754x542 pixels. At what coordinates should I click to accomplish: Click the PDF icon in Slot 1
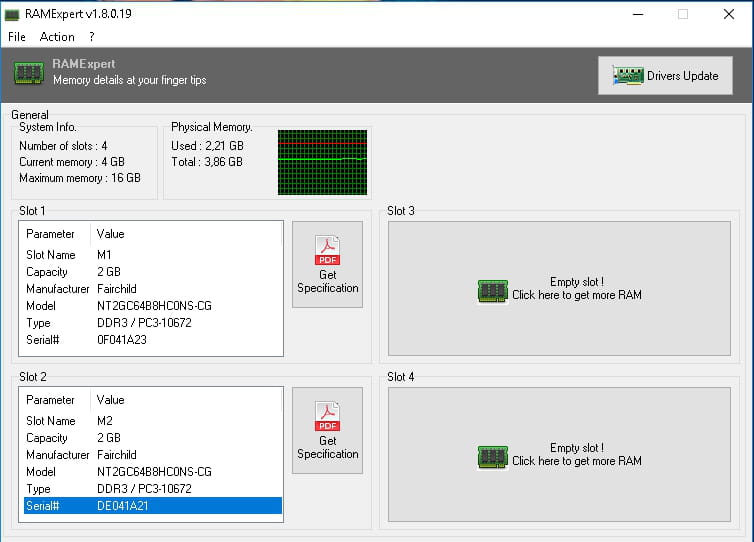(327, 250)
